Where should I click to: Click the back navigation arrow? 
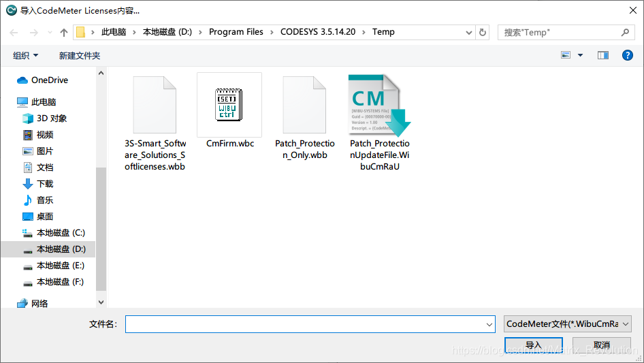click(x=14, y=32)
